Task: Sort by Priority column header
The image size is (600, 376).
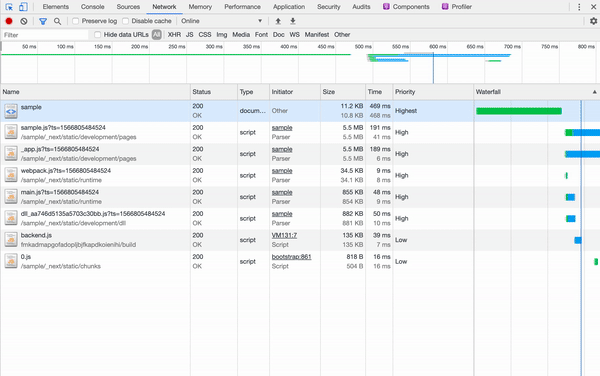Action: pyautogui.click(x=433, y=92)
